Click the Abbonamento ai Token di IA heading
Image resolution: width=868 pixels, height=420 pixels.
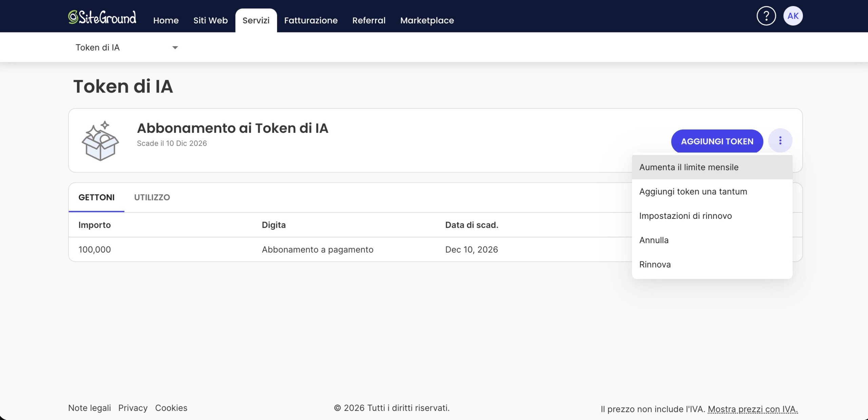pyautogui.click(x=233, y=128)
